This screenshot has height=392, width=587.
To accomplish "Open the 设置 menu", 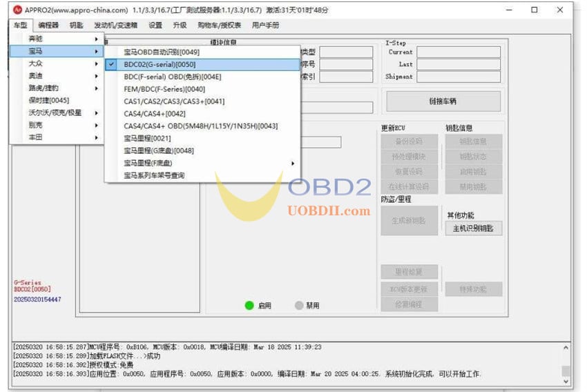I will pos(155,26).
